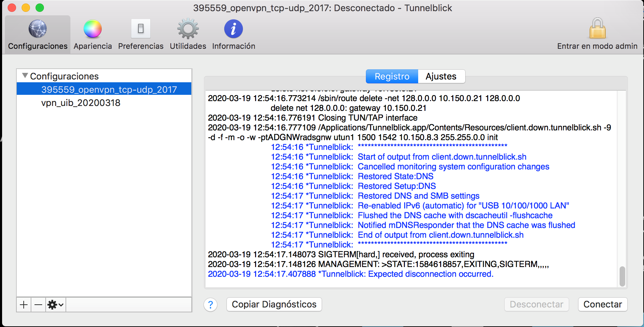Viewport: 644px width, 327px height.
Task: Click the yellow minimize window button
Action: coord(26,8)
